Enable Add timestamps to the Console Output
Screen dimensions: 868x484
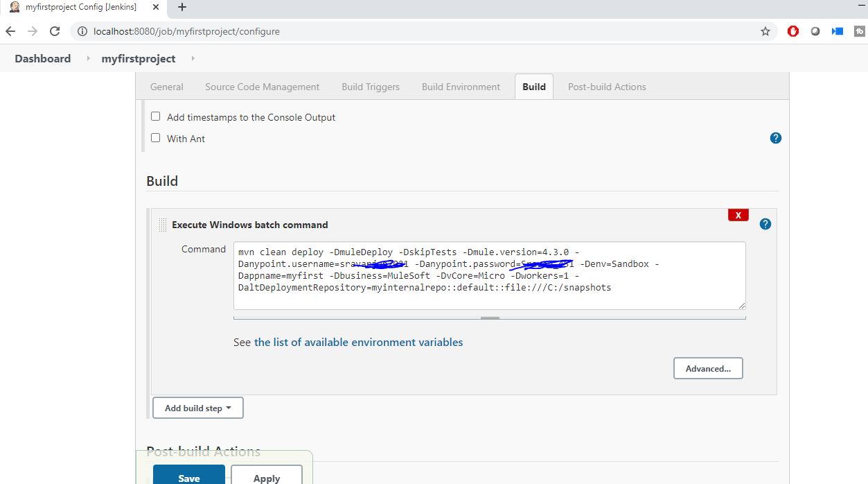156,116
